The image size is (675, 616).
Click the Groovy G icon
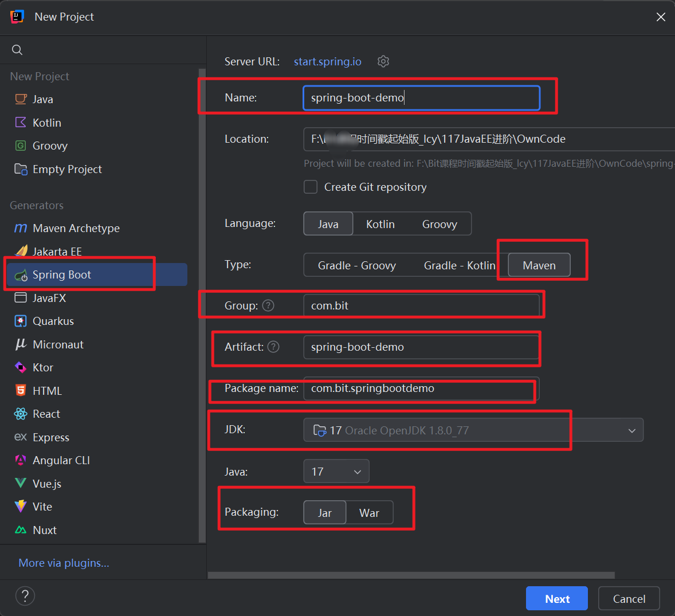tap(21, 146)
